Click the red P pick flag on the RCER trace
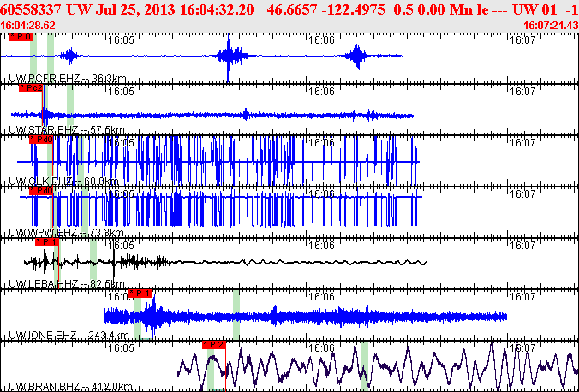Screen dimensions: 579x392 [23, 38]
